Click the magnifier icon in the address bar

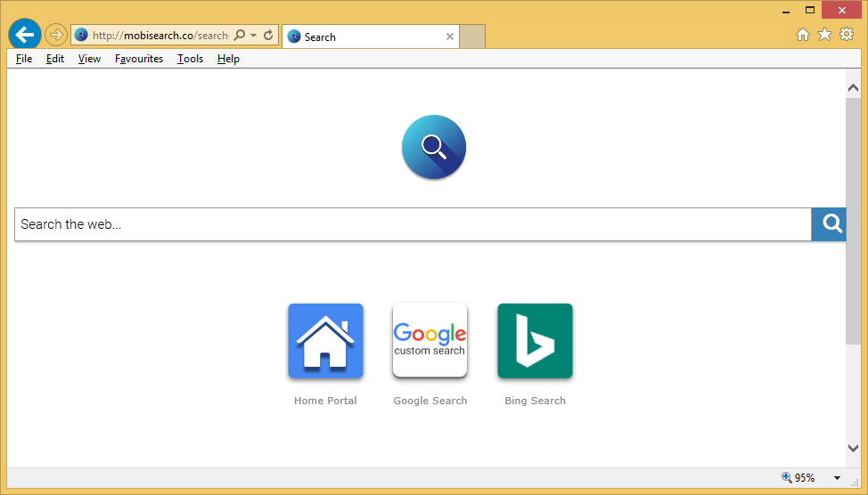click(x=239, y=36)
